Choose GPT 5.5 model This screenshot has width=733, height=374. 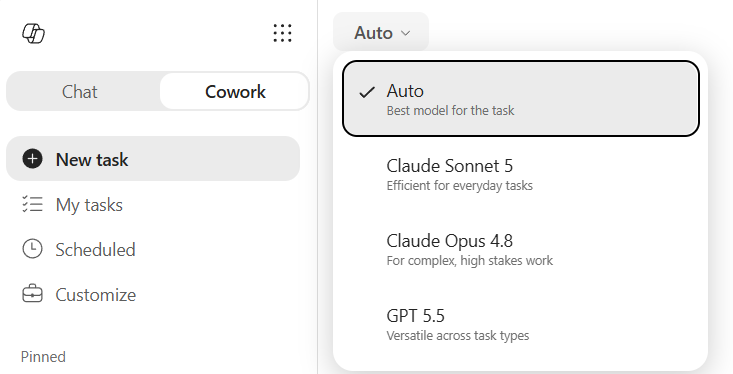coord(521,324)
